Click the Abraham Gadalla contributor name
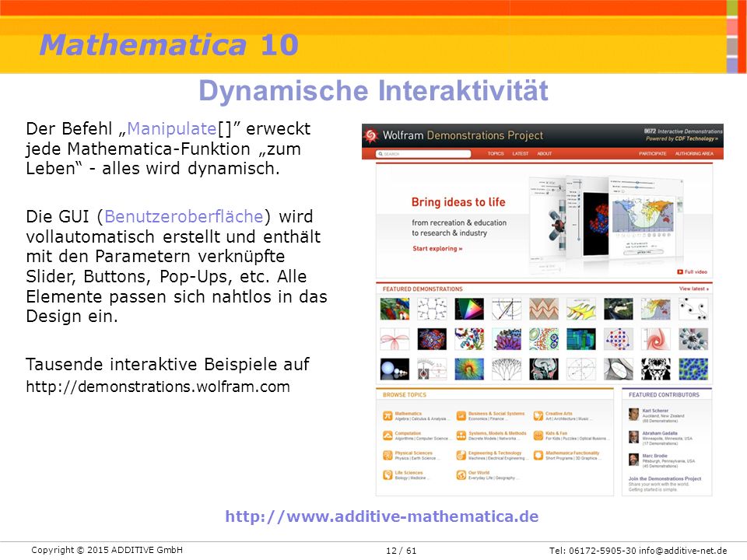 (660, 433)
